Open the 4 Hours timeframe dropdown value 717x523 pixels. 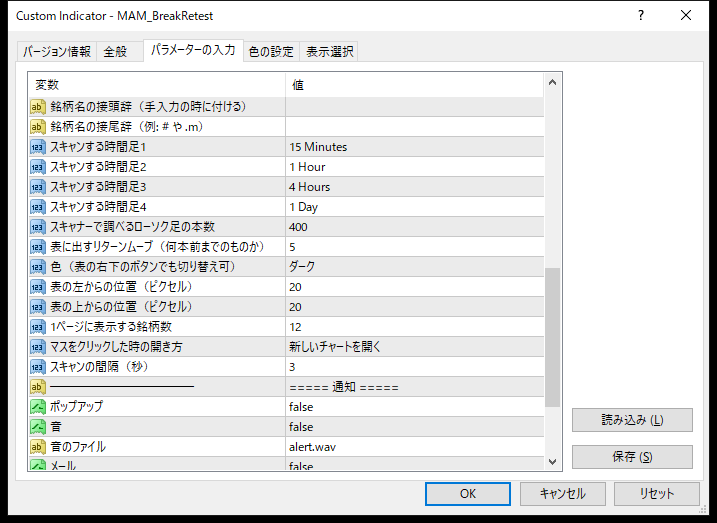(415, 187)
